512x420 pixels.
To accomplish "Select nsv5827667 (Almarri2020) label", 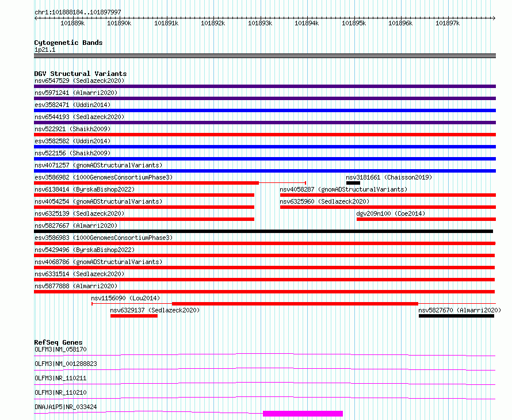I will pyautogui.click(x=76, y=226).
